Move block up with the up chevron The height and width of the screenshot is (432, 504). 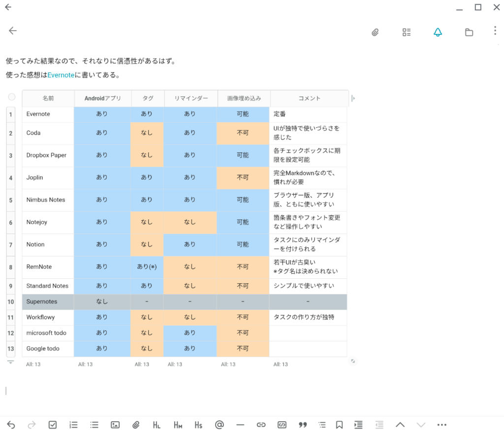pyautogui.click(x=400, y=425)
